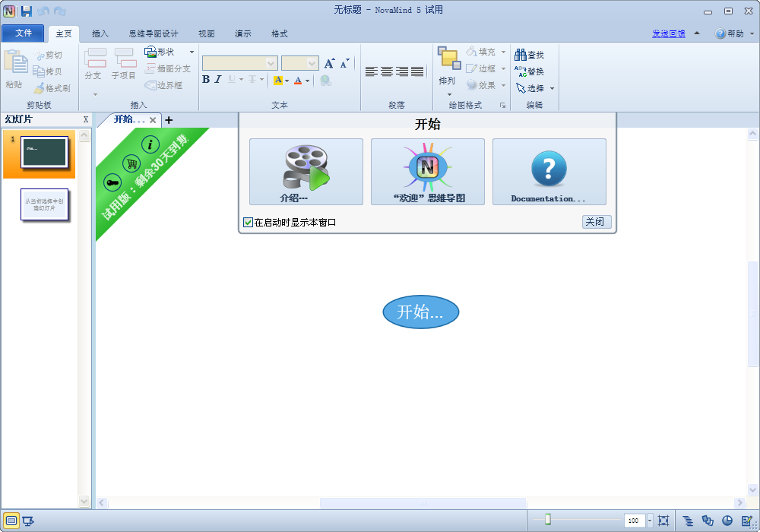Click the Arrange (排列) icon

[x=449, y=59]
